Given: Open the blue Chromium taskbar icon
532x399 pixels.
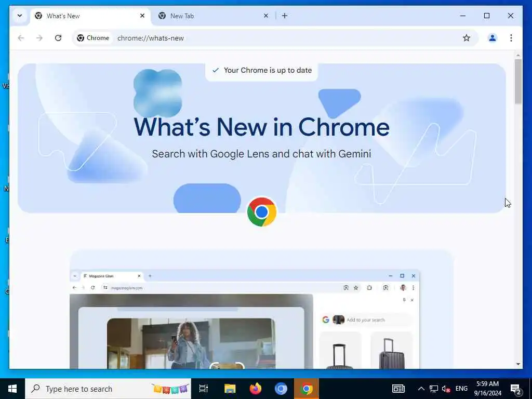Looking at the screenshot, I should [281, 389].
